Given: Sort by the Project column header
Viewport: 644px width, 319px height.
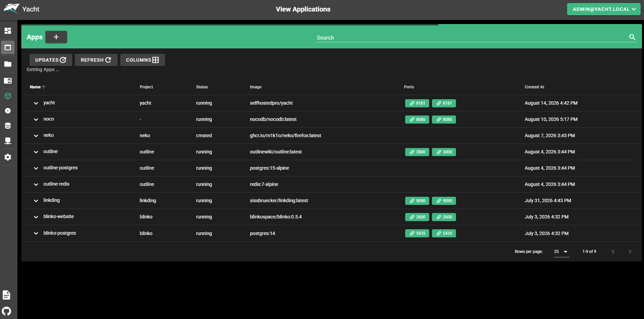Looking at the screenshot, I should click(x=146, y=87).
